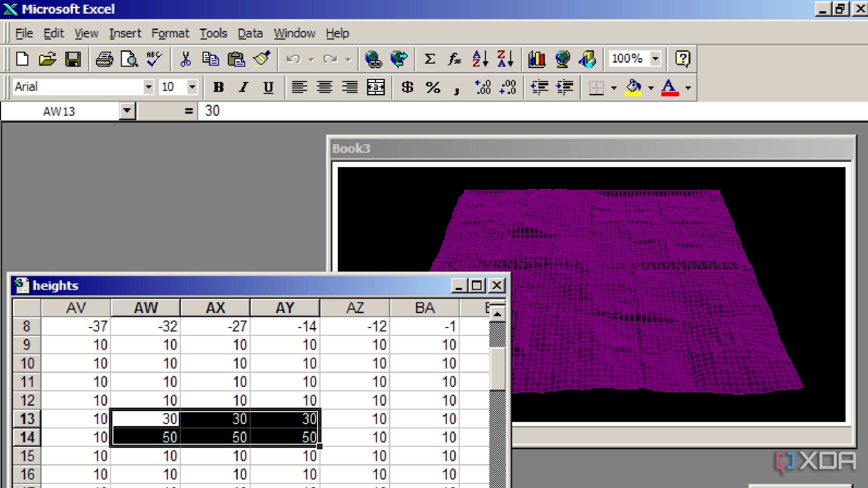868x488 pixels.
Task: Toggle Center alignment
Action: point(324,87)
